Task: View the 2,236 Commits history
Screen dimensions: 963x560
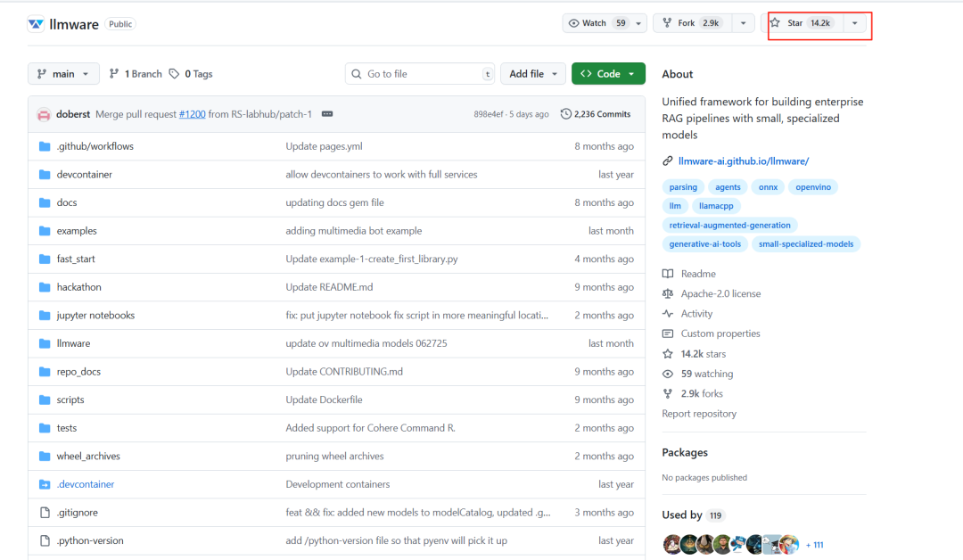Action: (596, 114)
